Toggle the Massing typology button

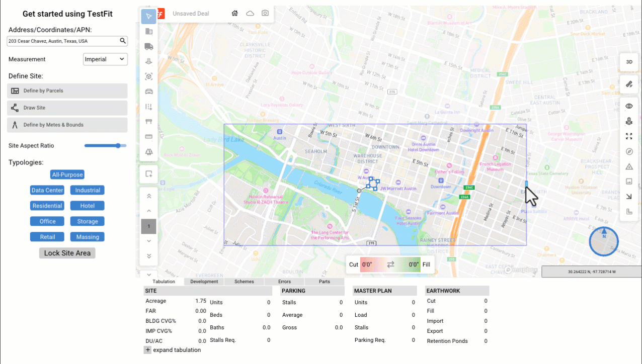[x=88, y=237]
